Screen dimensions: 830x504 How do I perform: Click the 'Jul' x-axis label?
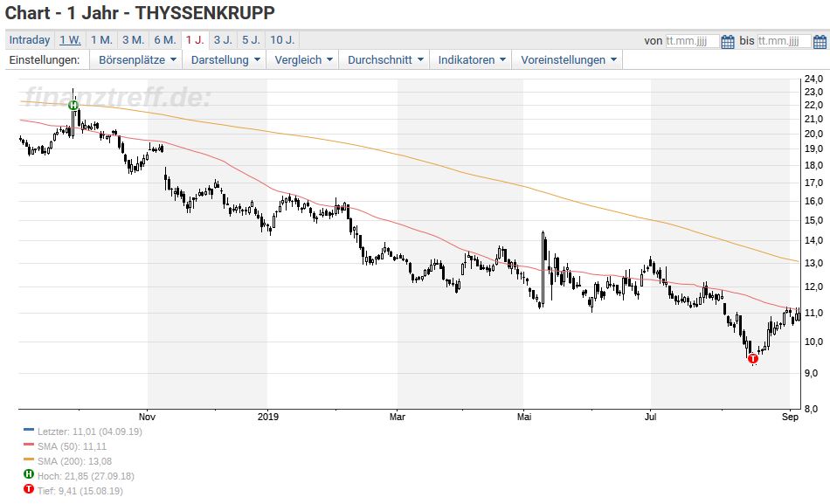pos(651,417)
